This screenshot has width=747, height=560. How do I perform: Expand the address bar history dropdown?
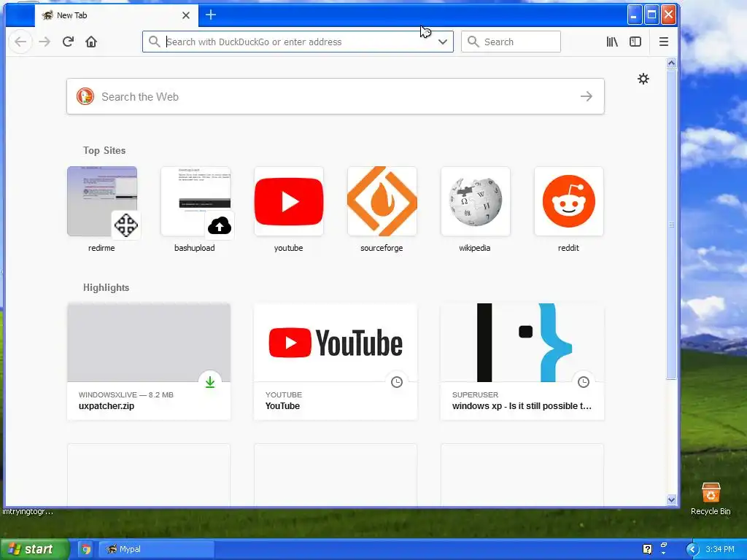(x=443, y=42)
